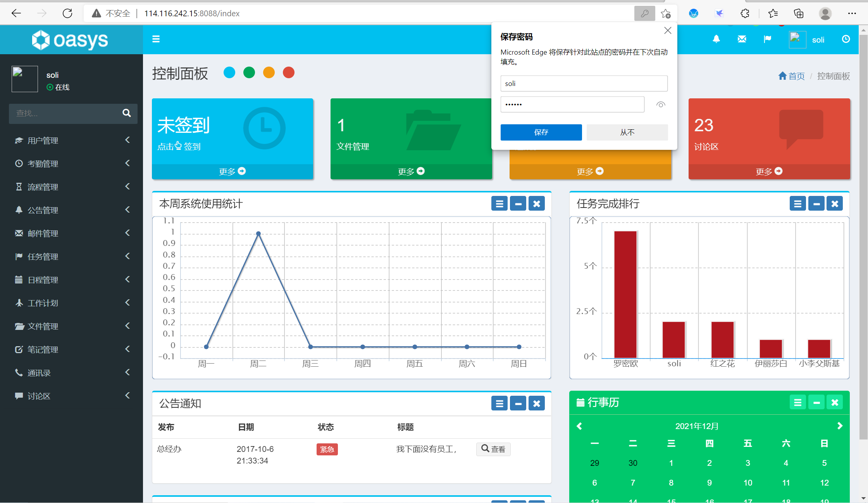Screen dimensions: 868x503
Task: Show password with the eye icon
Action: [x=661, y=105]
